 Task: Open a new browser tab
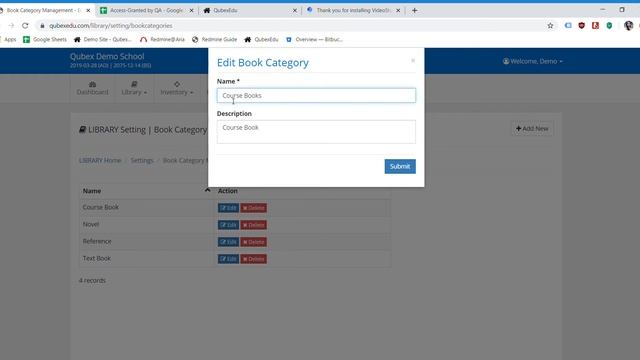pyautogui.click(x=414, y=10)
